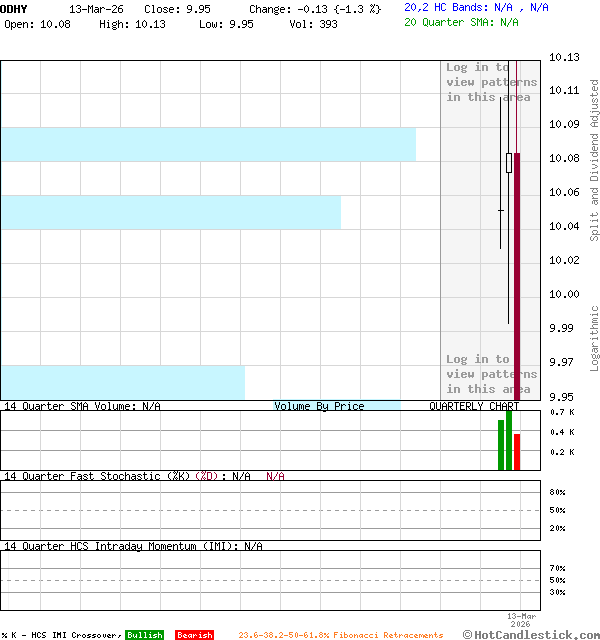Viewport: 600px width, 640px height.
Task: Click the HotCandlestick.com watermark link
Action: [530, 634]
